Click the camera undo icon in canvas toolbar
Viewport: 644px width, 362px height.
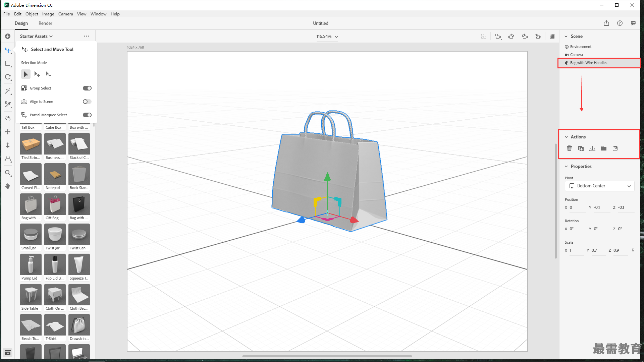coord(511,36)
